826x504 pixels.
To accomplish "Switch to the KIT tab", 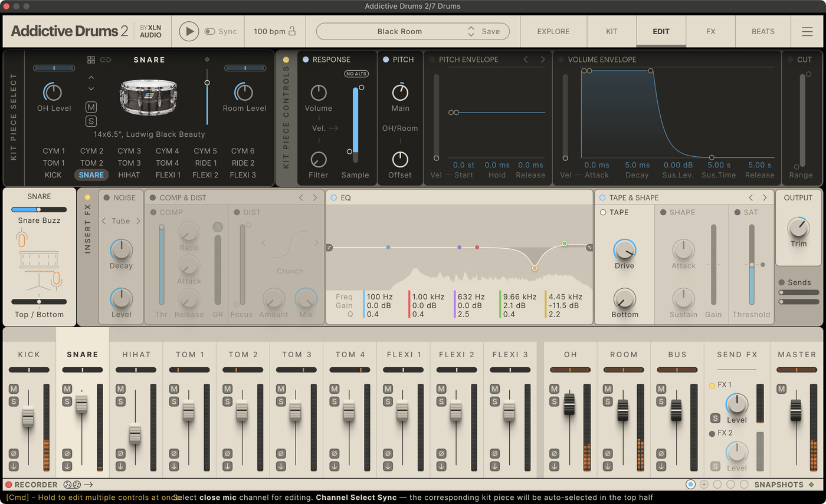I will pos(612,31).
